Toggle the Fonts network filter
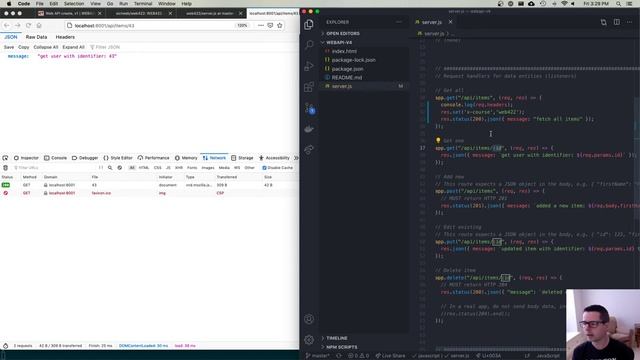The height and width of the screenshot is (360, 640). [x=192, y=168]
